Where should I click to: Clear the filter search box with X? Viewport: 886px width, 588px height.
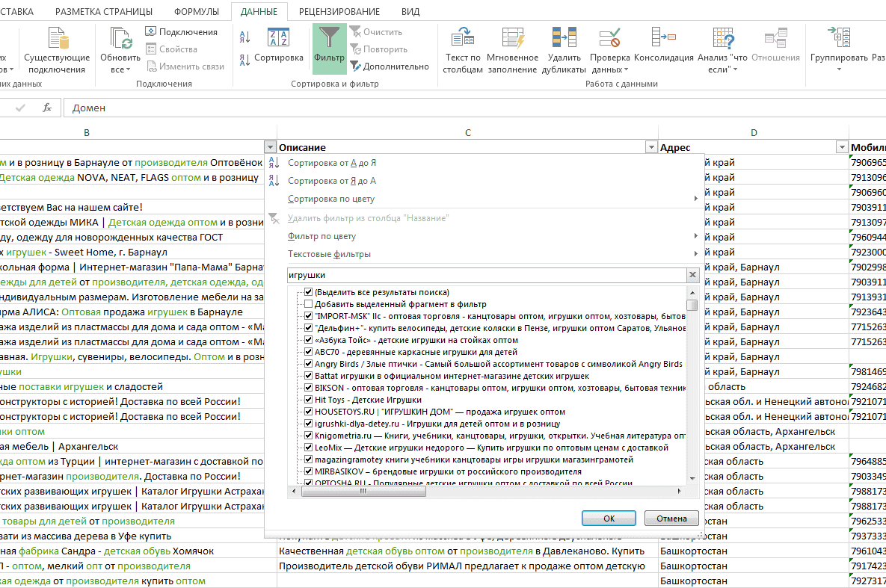click(692, 275)
